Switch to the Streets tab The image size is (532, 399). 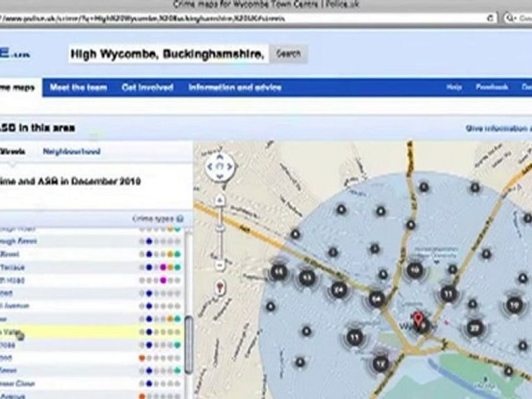point(12,151)
